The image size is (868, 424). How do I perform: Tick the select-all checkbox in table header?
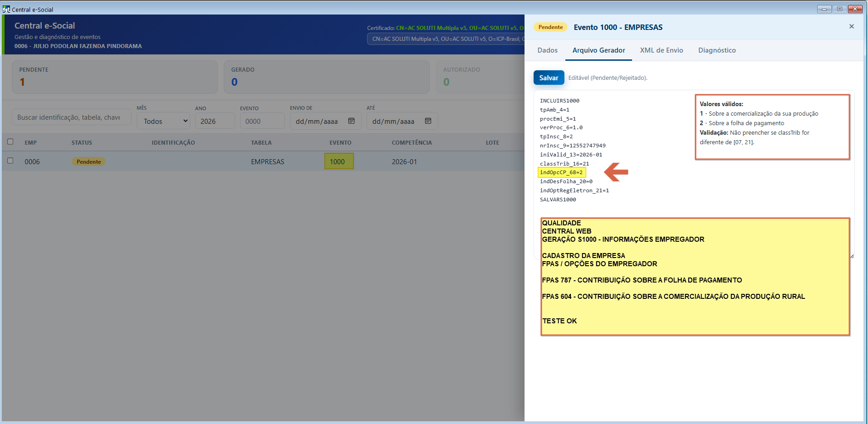pos(10,142)
